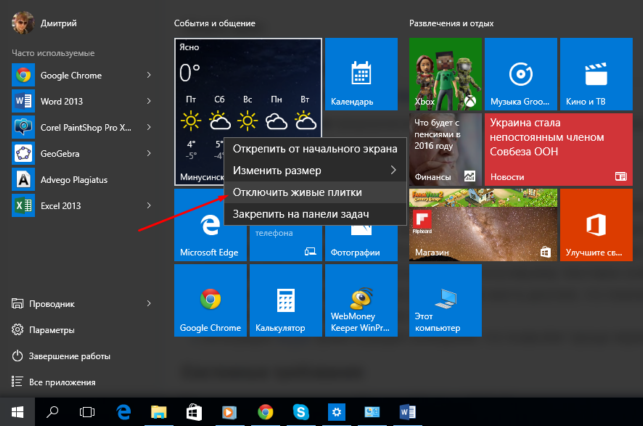Expand Excel 2013 jump list arrow
643x426 pixels.
pyautogui.click(x=149, y=205)
